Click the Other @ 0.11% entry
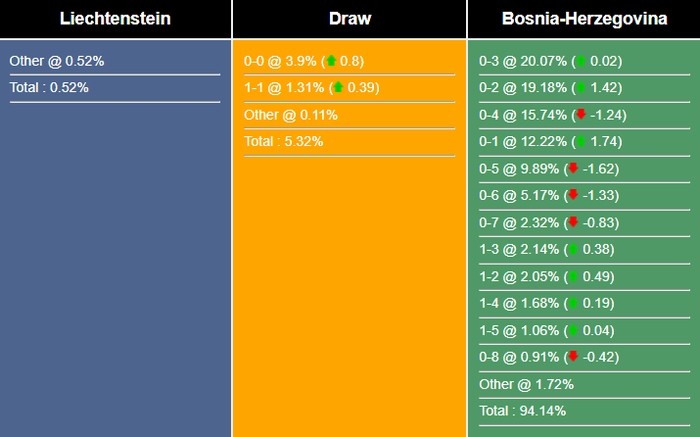 pos(291,115)
